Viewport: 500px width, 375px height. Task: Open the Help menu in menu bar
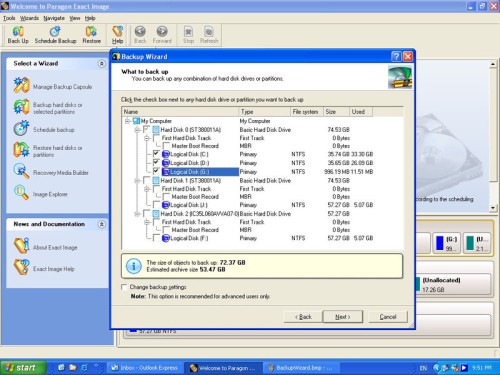coord(90,18)
